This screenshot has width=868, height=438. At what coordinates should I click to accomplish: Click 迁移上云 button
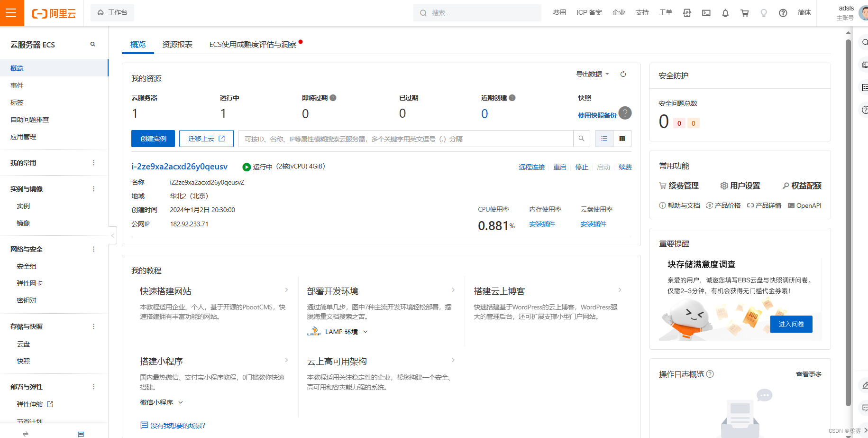pyautogui.click(x=206, y=139)
